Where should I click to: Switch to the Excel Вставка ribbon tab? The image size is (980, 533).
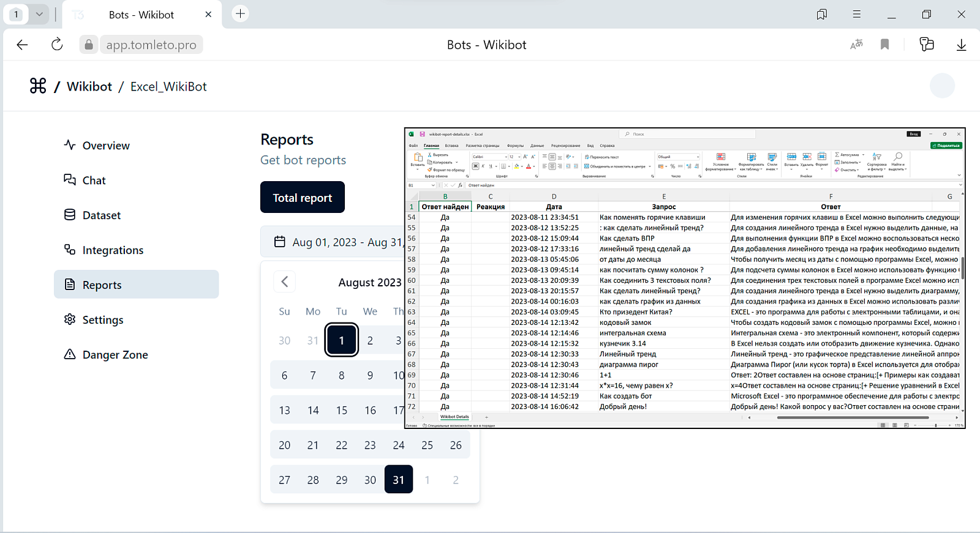click(x=451, y=146)
